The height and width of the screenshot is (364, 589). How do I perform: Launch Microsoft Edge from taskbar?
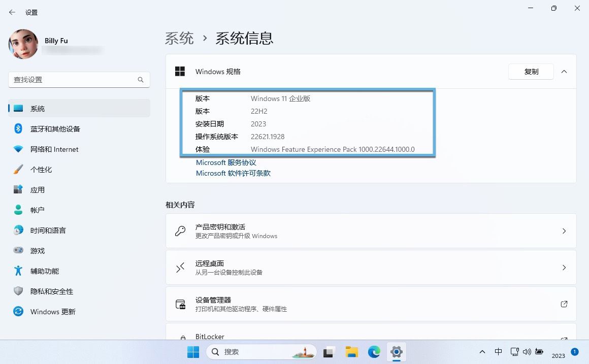point(374,352)
